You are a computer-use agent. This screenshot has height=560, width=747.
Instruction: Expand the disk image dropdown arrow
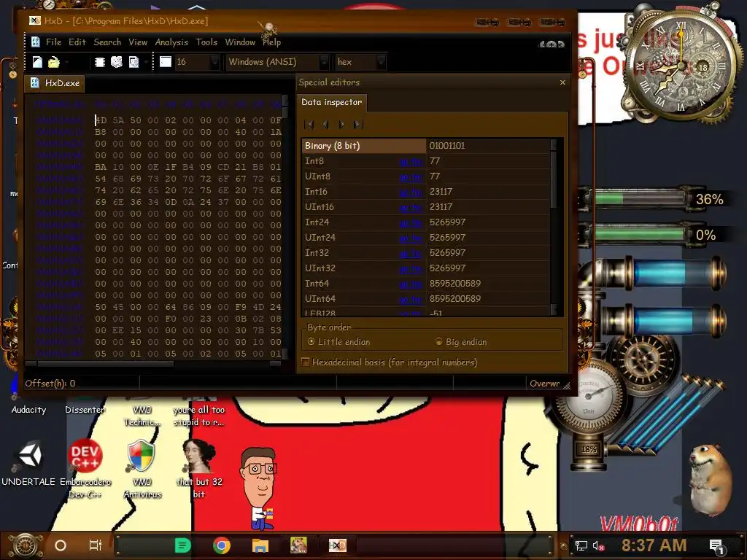[146, 62]
